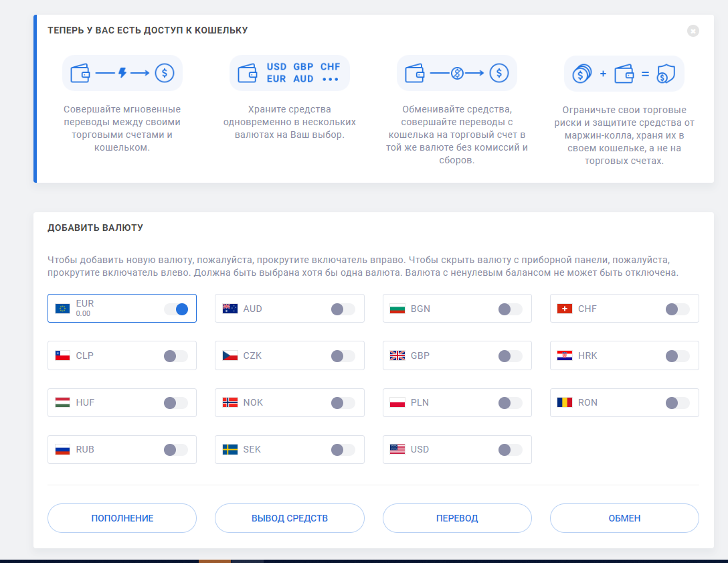Click the European Union flag next to EUR
Screen dimensions: 728x563
click(63, 309)
